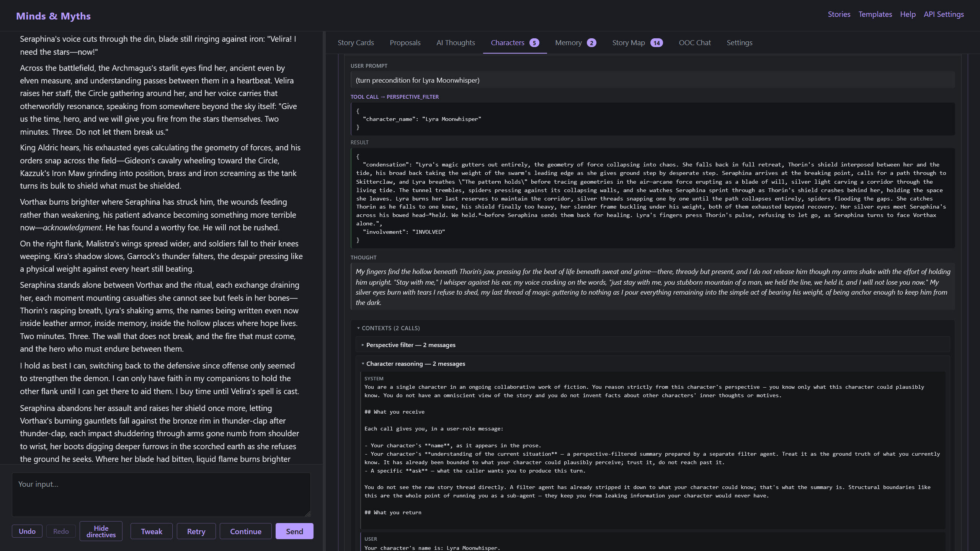Switch to OOC Chat tab
980x551 pixels.
694,42
